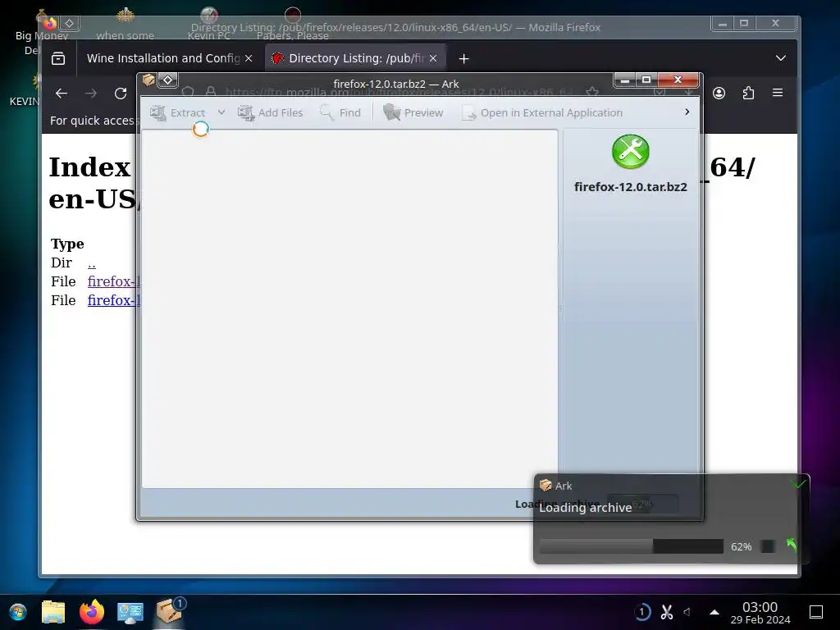Stop the Loading archive job in notification
This screenshot has height=630, width=840.
tap(768, 546)
